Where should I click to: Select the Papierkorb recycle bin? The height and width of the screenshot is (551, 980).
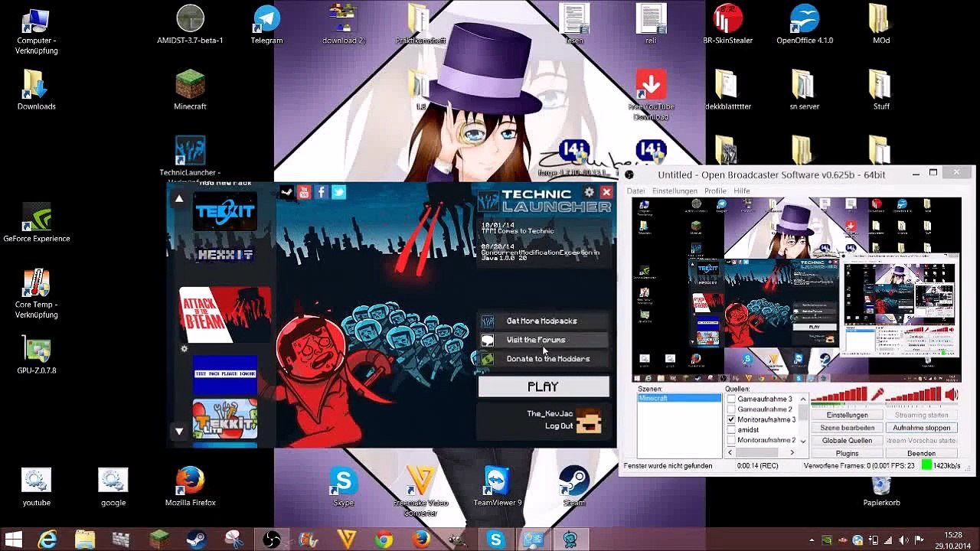(881, 490)
